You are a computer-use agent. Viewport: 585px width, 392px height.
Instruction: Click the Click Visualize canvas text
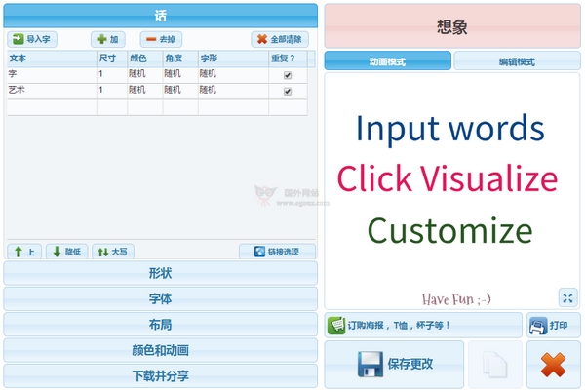(448, 178)
